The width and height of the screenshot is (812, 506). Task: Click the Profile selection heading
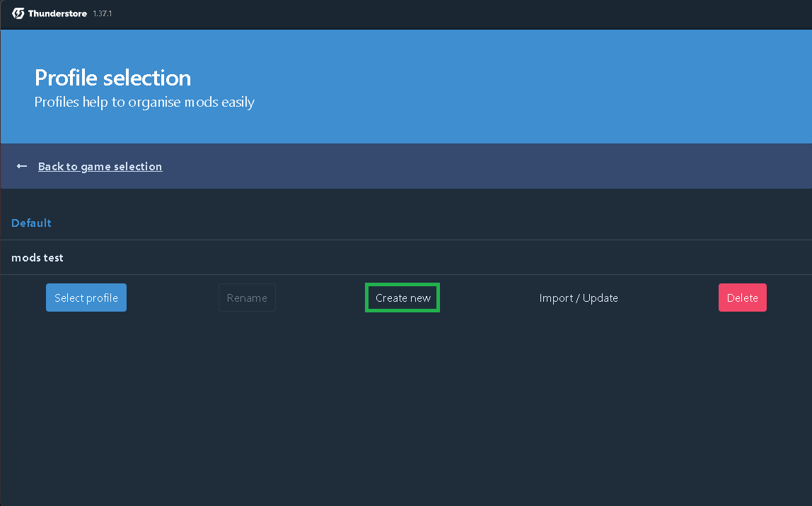(x=113, y=78)
